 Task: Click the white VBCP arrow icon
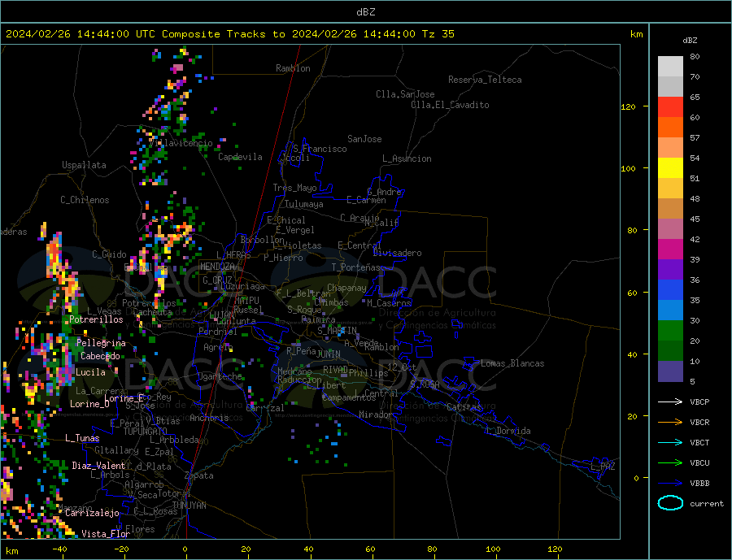(670, 402)
